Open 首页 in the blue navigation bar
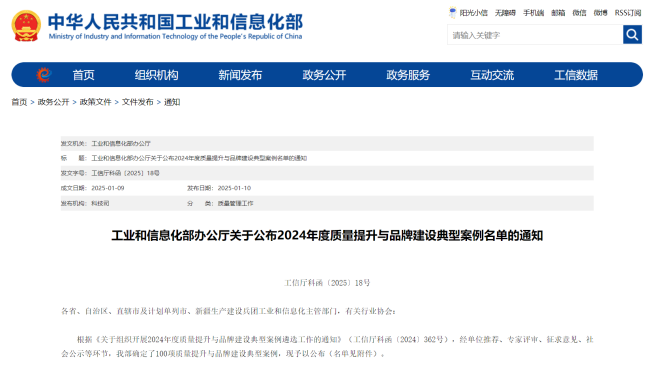660x365 pixels. [x=83, y=75]
